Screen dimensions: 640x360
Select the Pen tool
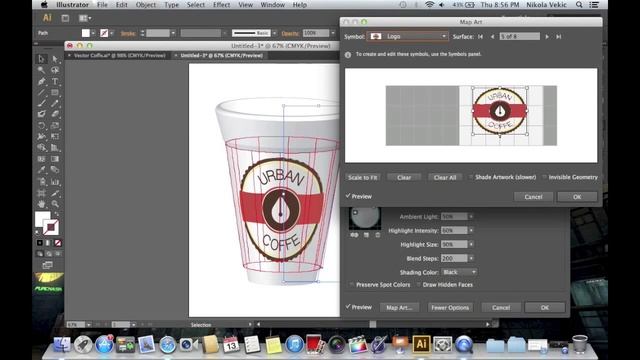(x=41, y=82)
